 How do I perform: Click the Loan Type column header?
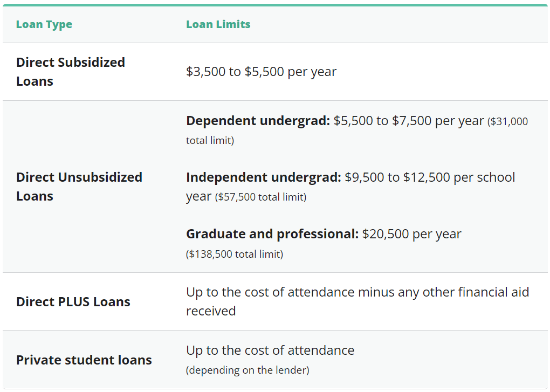(44, 24)
